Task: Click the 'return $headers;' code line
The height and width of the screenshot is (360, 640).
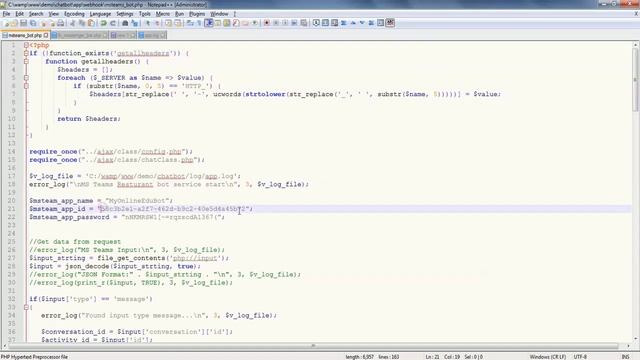Action: point(89,119)
